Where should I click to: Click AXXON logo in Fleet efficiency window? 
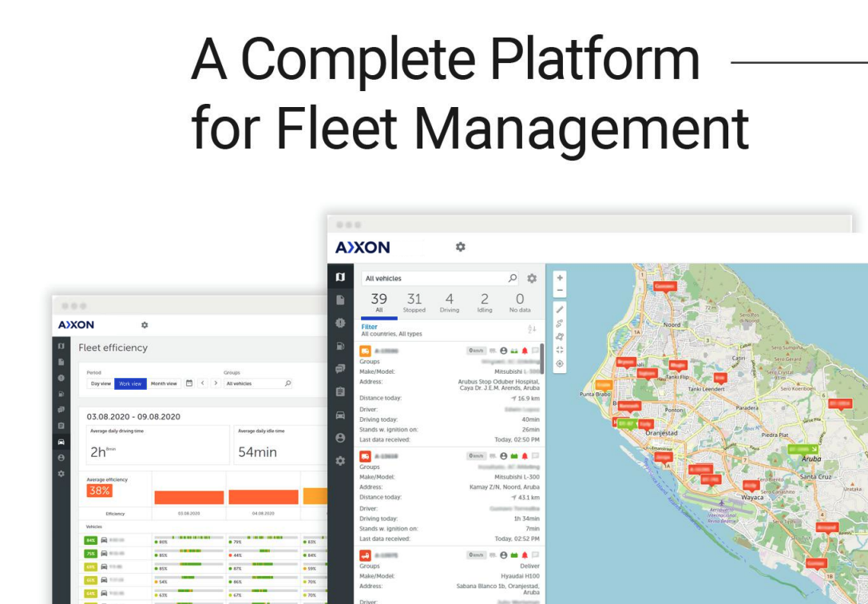(x=76, y=325)
